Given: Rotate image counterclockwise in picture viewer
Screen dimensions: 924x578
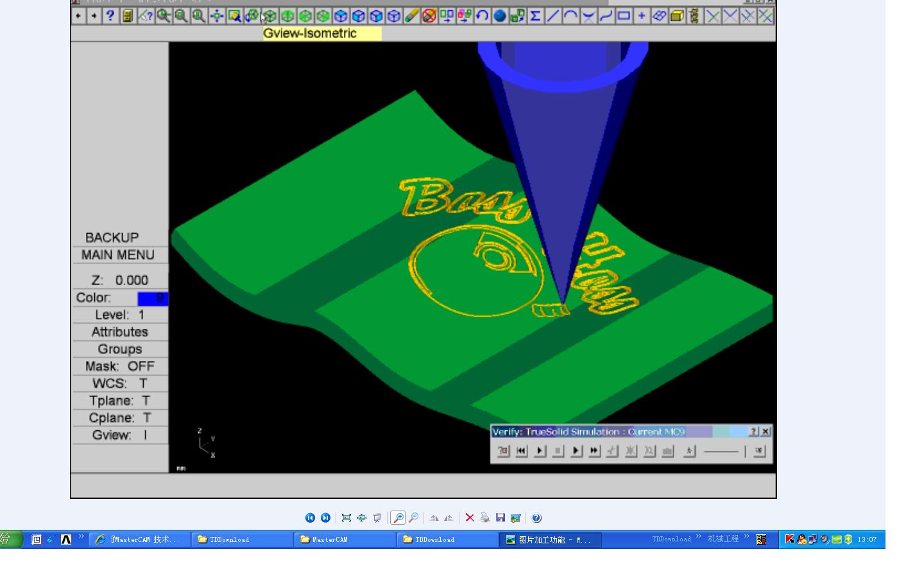Looking at the screenshot, I should pyautogui.click(x=449, y=518).
